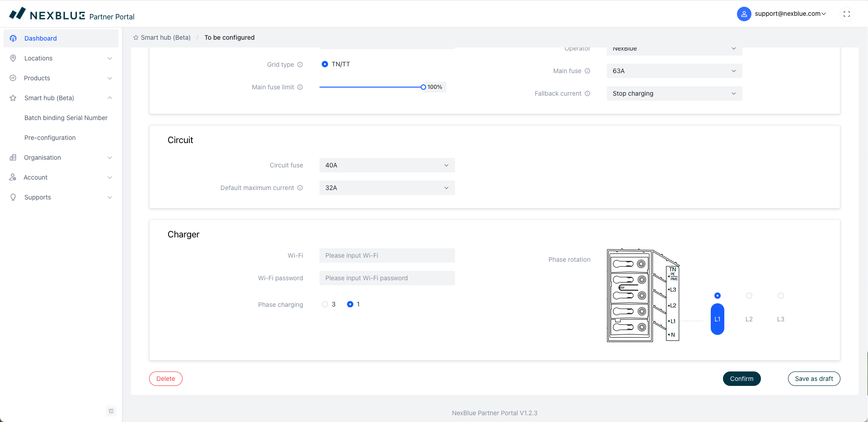Click the user avatar icon

coord(744,14)
